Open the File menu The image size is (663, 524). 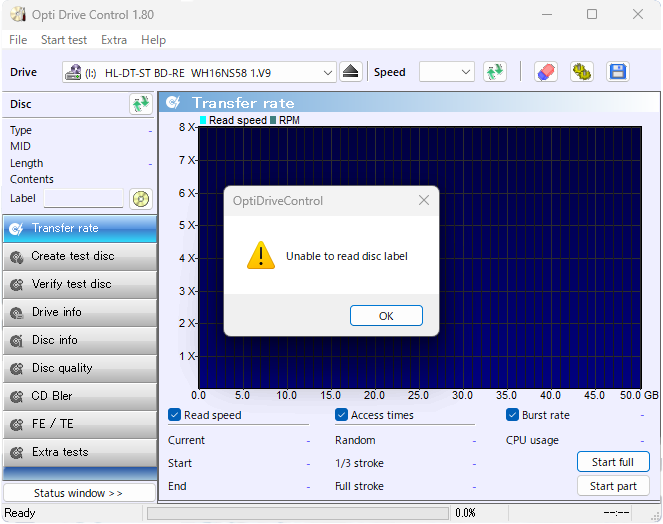pyautogui.click(x=18, y=40)
